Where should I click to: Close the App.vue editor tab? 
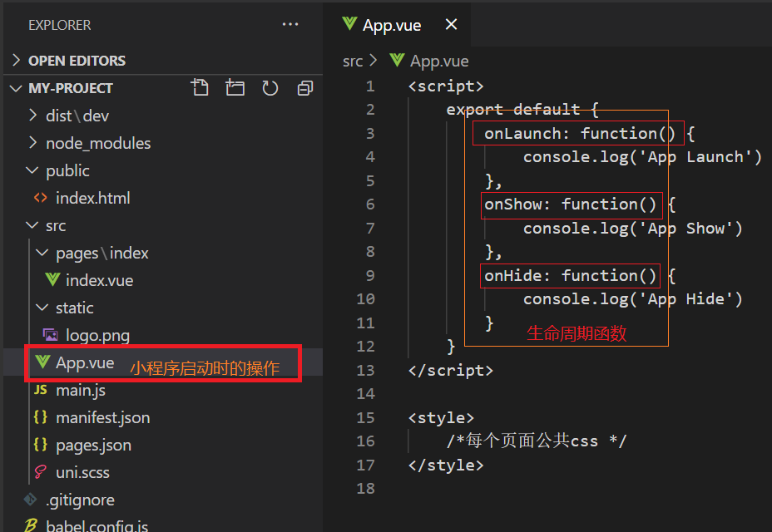(x=451, y=24)
